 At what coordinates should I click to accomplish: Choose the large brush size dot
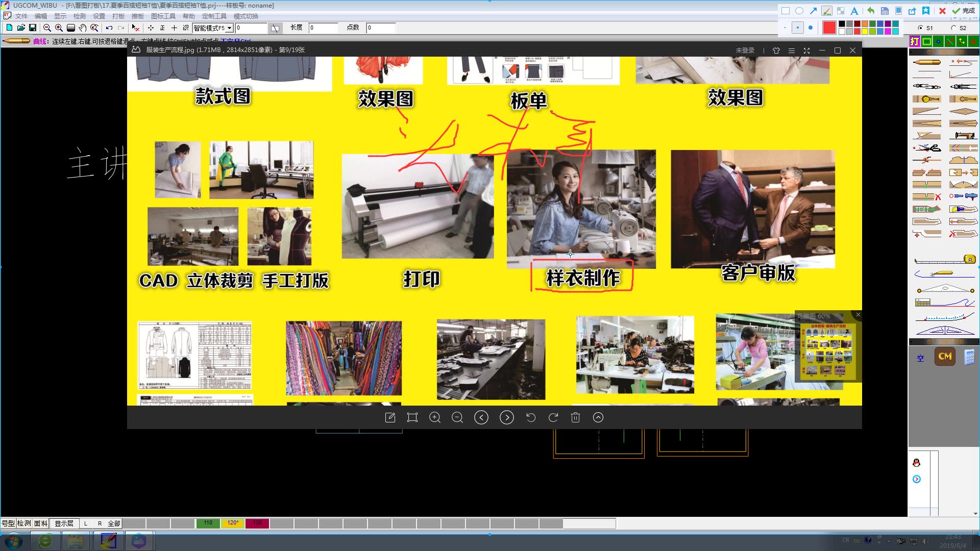click(811, 28)
